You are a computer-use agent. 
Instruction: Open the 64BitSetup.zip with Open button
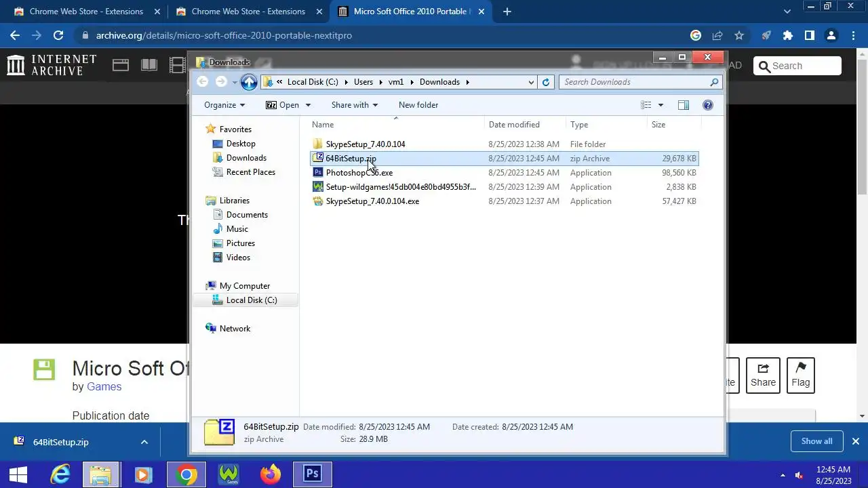tap(283, 105)
